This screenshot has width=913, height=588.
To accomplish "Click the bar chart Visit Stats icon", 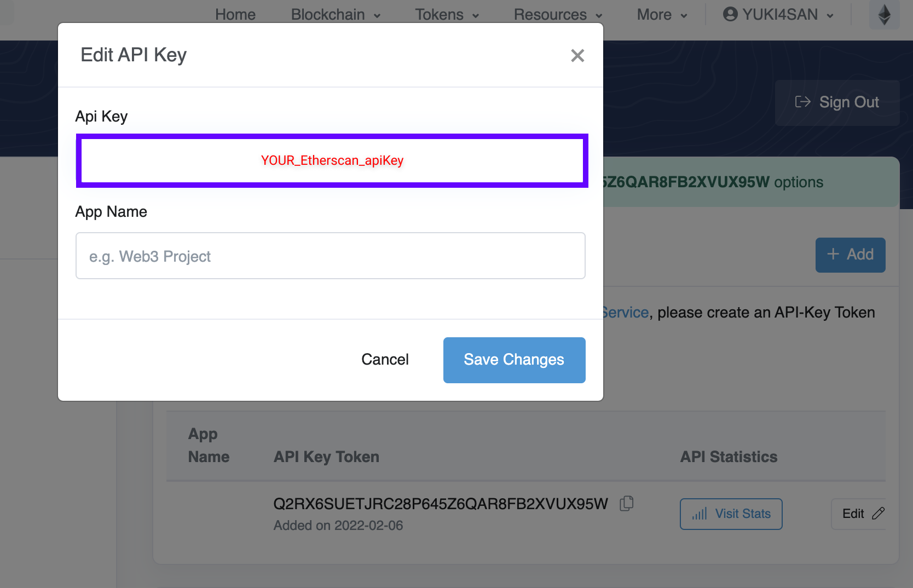I will coord(700,514).
